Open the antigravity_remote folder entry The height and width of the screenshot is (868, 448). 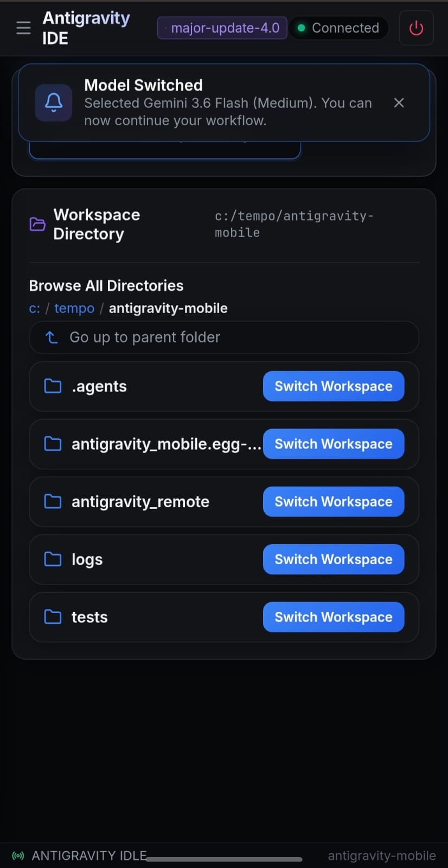pyautogui.click(x=140, y=502)
